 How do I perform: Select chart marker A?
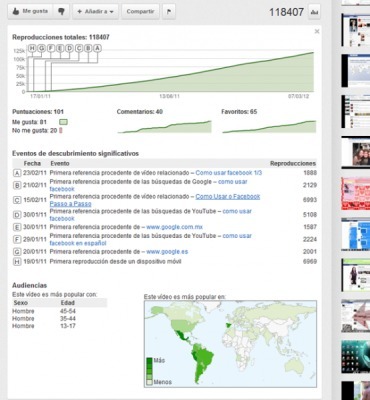tap(97, 48)
